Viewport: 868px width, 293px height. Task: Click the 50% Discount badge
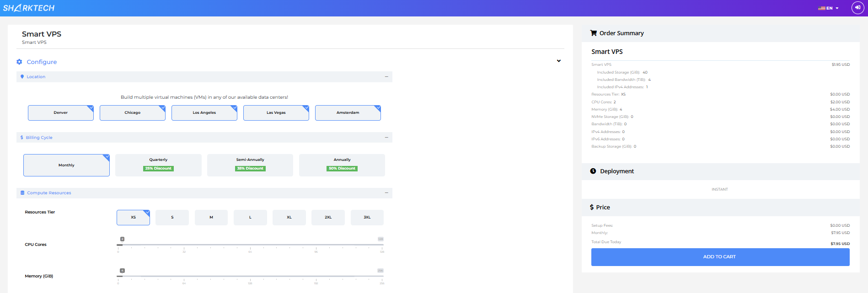342,169
